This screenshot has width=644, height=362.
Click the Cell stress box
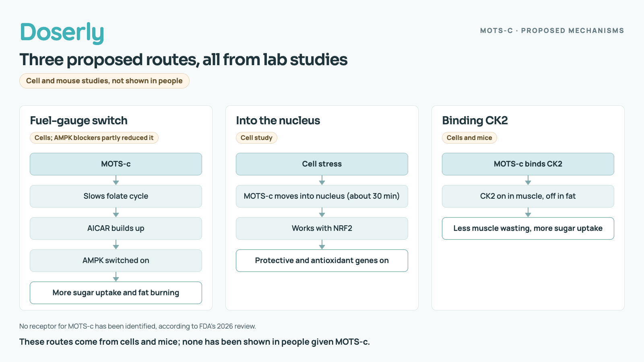[x=322, y=164]
